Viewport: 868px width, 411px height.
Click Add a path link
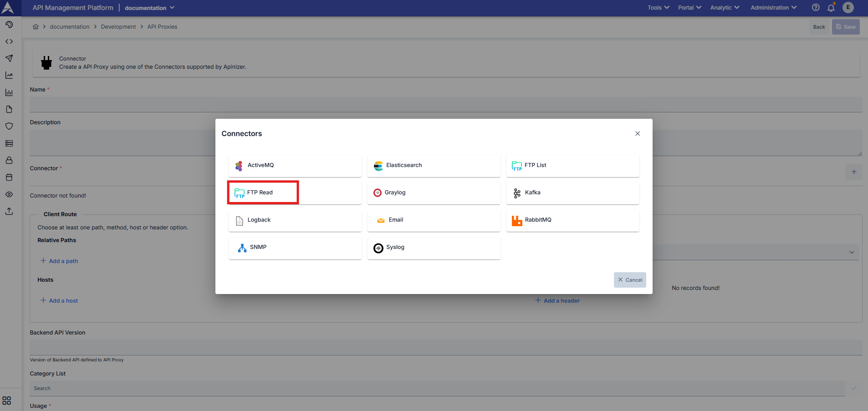point(59,261)
